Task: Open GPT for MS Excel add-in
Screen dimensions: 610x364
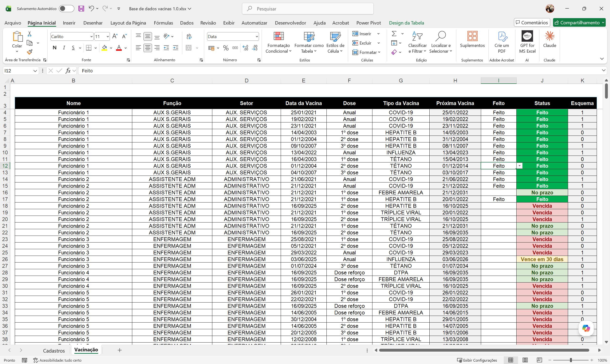Action: coord(527,42)
